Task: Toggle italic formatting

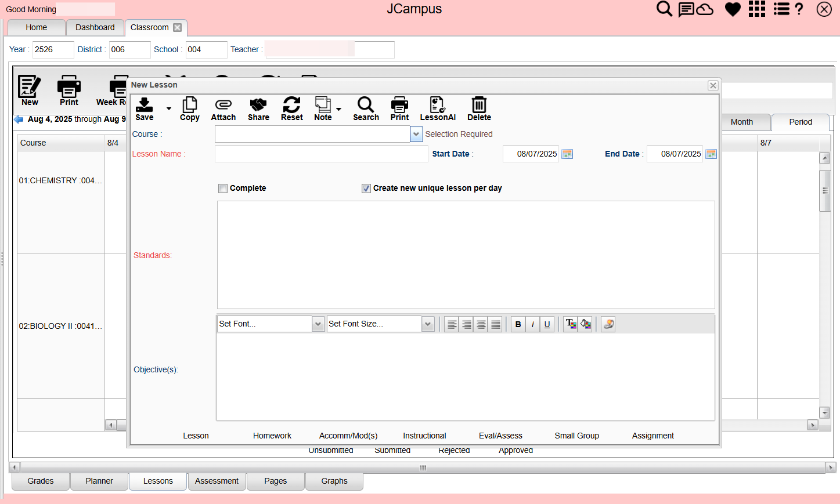Action: pyautogui.click(x=532, y=324)
